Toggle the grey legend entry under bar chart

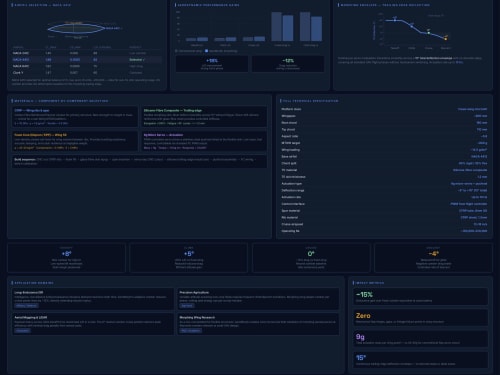click(189, 51)
